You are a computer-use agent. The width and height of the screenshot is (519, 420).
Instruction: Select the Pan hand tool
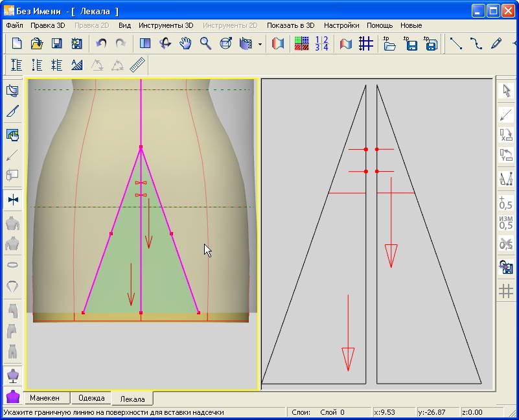(x=185, y=44)
